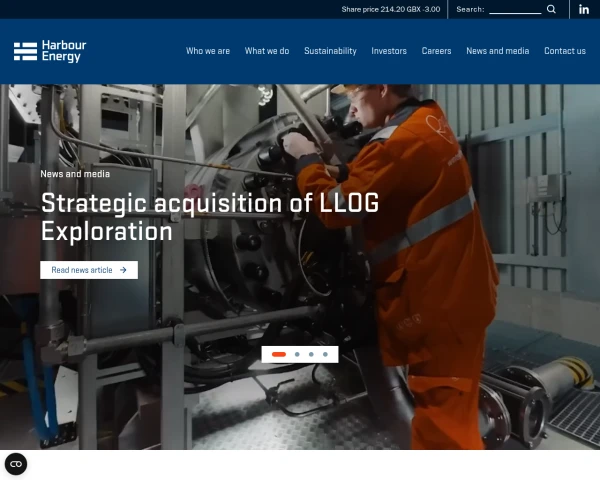Image resolution: width=600 pixels, height=480 pixels.
Task: Go to Harbour Energy logo home
Action: 50,51
